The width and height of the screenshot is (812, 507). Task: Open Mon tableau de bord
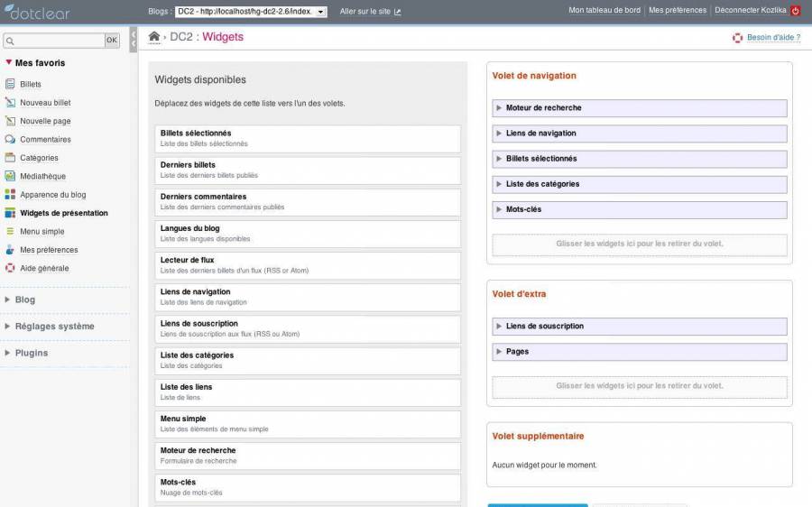(604, 11)
